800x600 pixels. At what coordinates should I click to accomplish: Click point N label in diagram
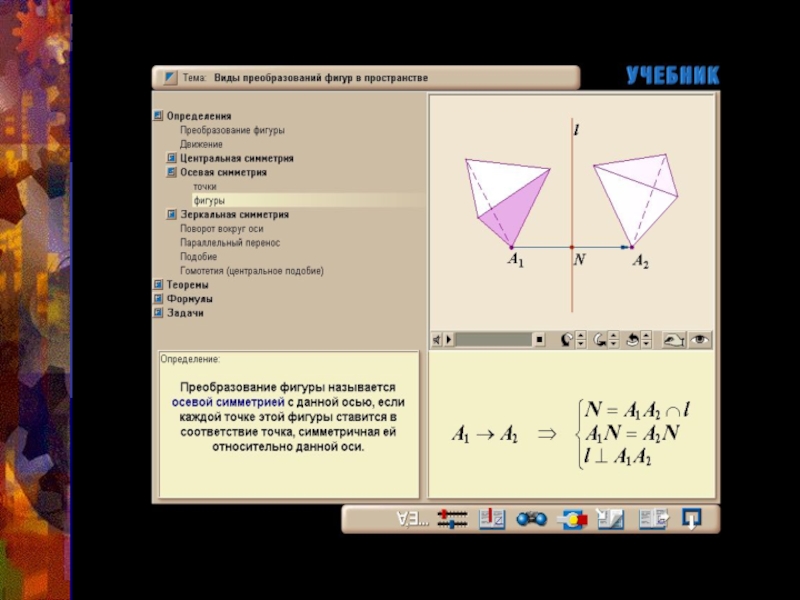(x=579, y=260)
